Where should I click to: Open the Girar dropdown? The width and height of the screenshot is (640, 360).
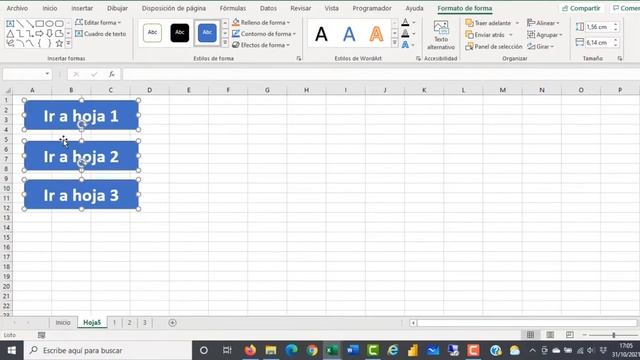coord(540,47)
